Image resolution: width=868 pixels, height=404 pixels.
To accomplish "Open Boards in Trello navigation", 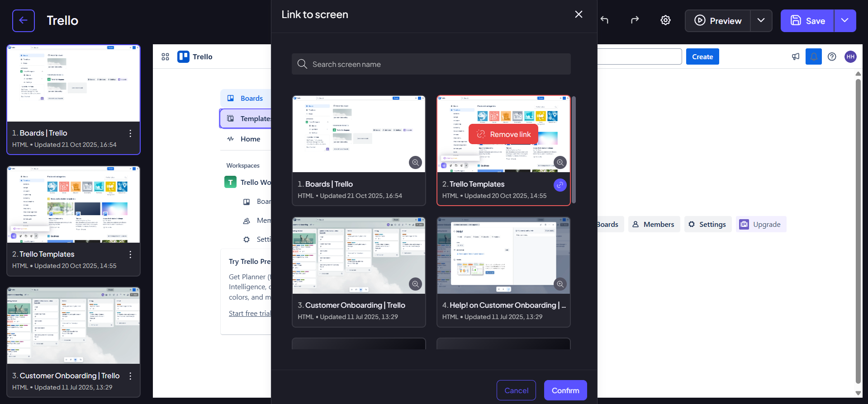I will pos(246,98).
